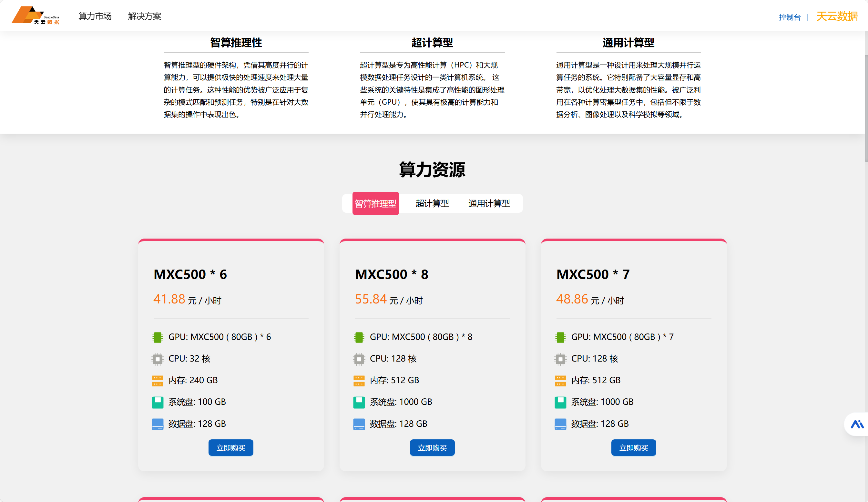Click CPU icon in MXC500 * 7 card

(x=560, y=359)
